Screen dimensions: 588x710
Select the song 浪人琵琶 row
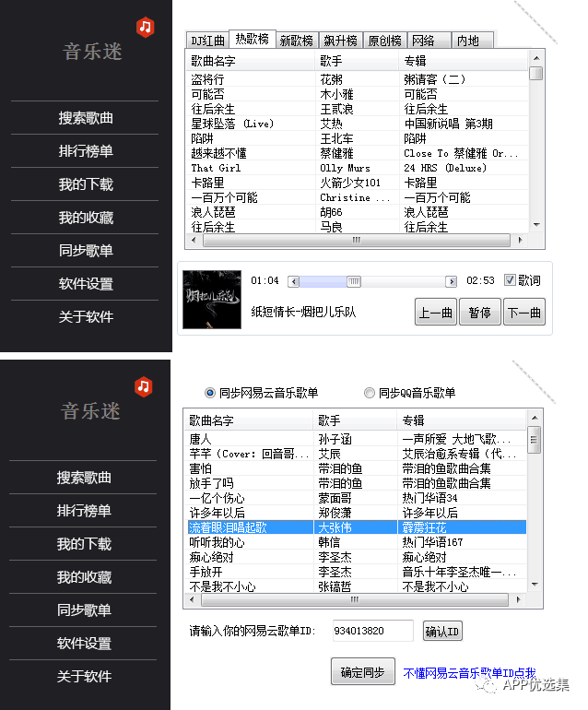(x=358, y=212)
